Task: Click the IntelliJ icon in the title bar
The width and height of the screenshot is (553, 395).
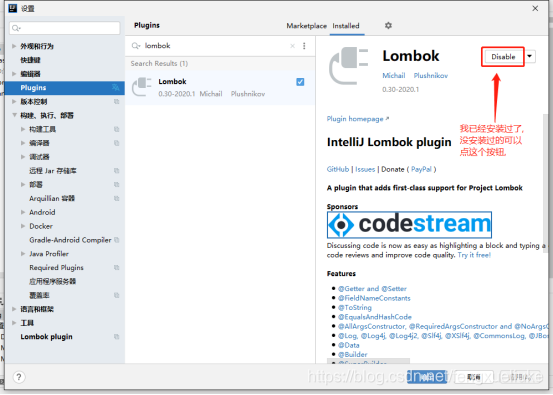Action: click(13, 8)
